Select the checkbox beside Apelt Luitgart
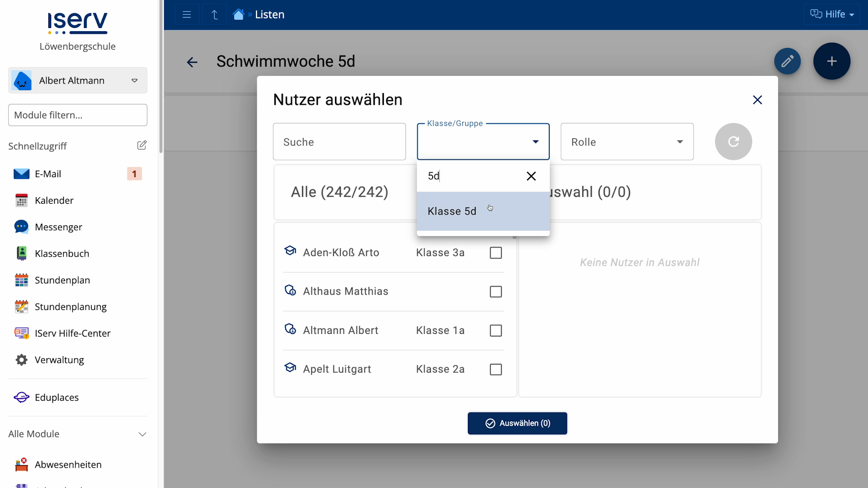The image size is (868, 488). [495, 369]
